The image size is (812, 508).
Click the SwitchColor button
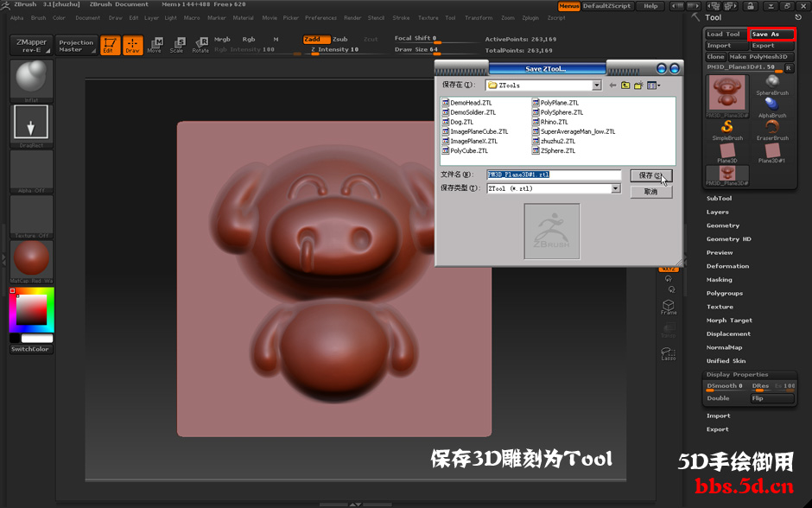(x=30, y=349)
